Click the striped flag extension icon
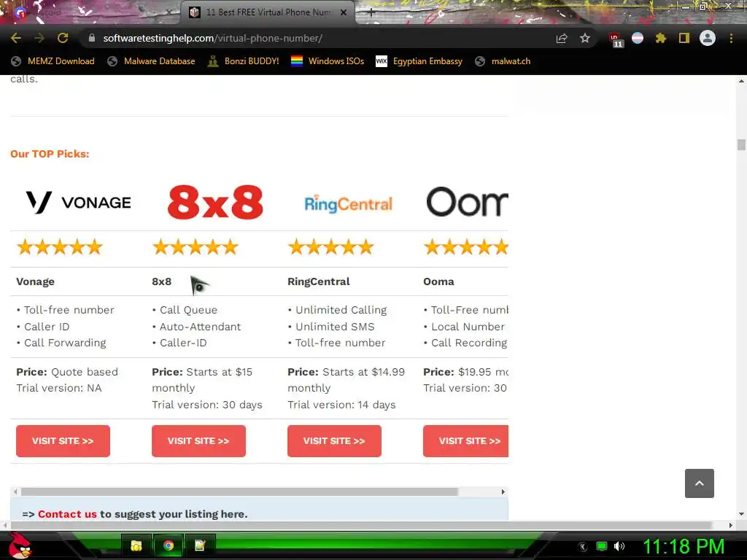Screen dimensions: 747x560 pyautogui.click(x=638, y=38)
